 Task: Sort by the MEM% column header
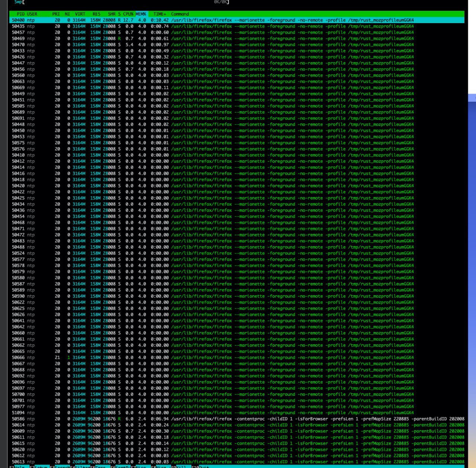click(x=141, y=14)
